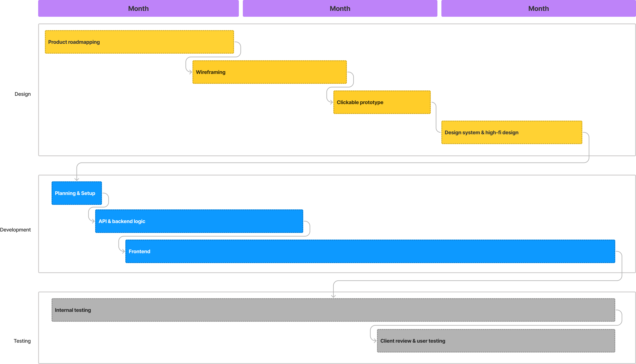Select the second Month column header

[340, 8]
